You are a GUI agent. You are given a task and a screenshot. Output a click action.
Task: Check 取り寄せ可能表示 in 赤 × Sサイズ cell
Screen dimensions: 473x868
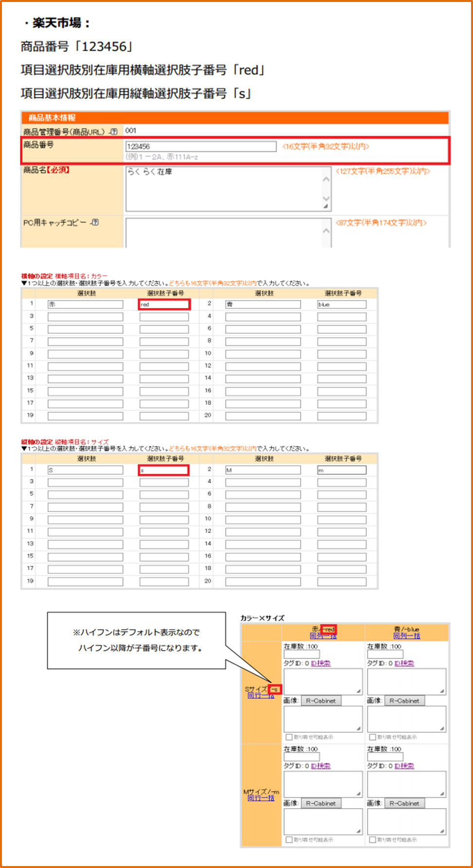289,737
